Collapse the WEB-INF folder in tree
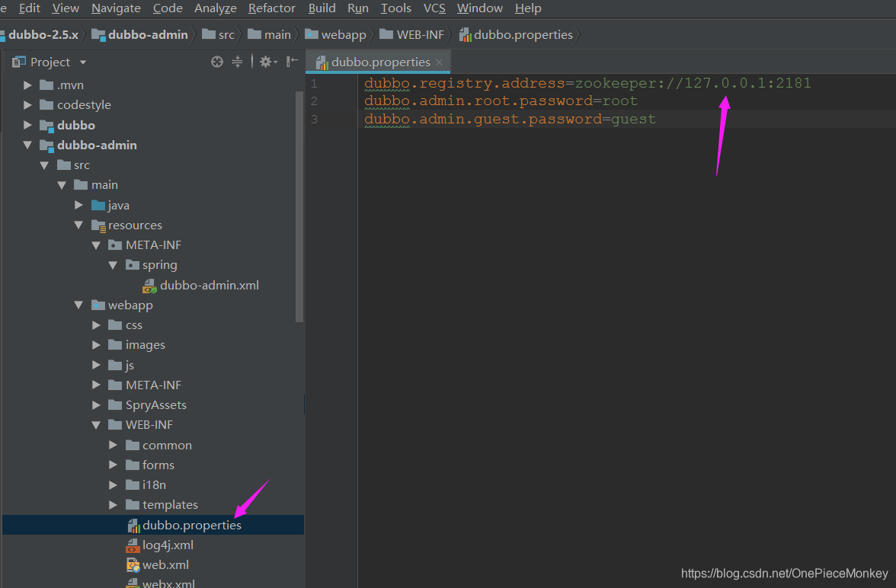This screenshot has height=588, width=896. tap(96, 425)
